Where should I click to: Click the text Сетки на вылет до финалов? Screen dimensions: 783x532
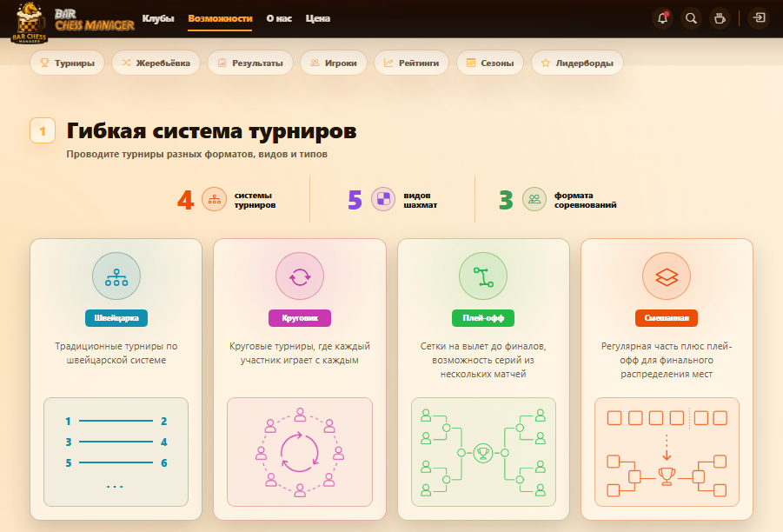(483, 360)
